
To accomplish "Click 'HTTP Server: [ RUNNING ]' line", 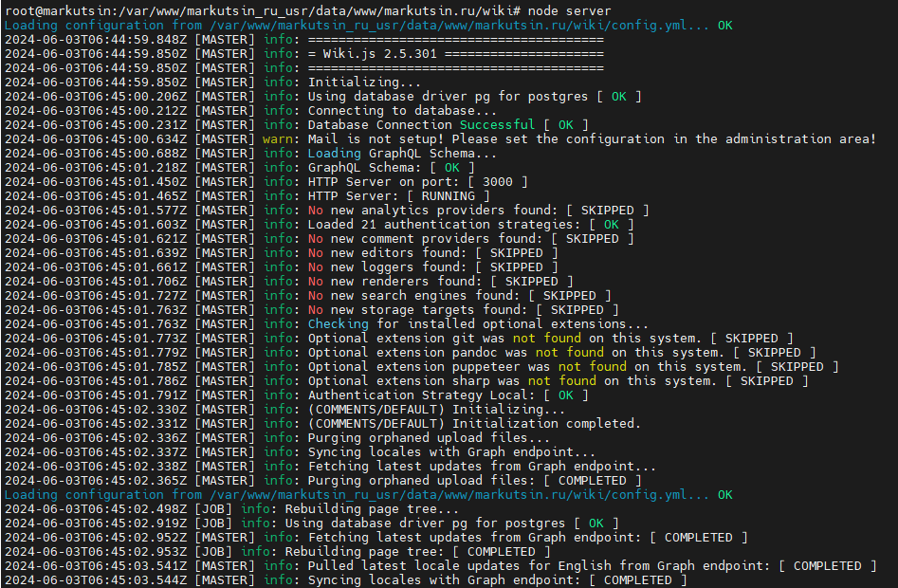I will pyautogui.click(x=247, y=195).
